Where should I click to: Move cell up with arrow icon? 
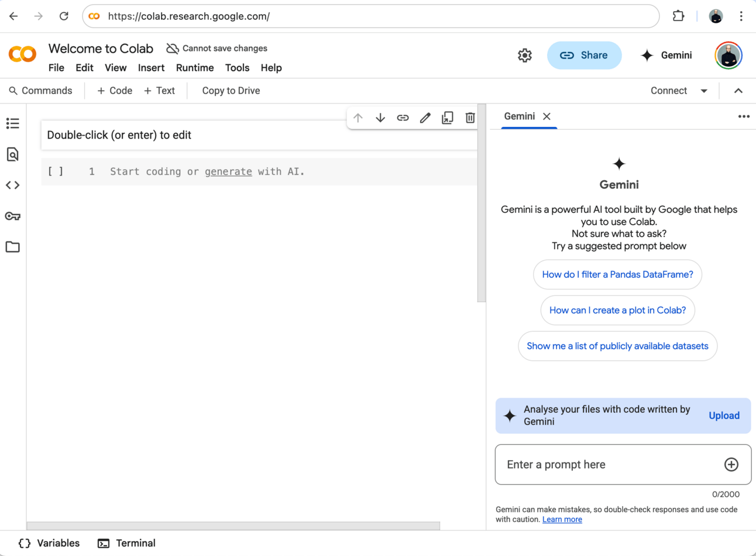click(x=358, y=118)
